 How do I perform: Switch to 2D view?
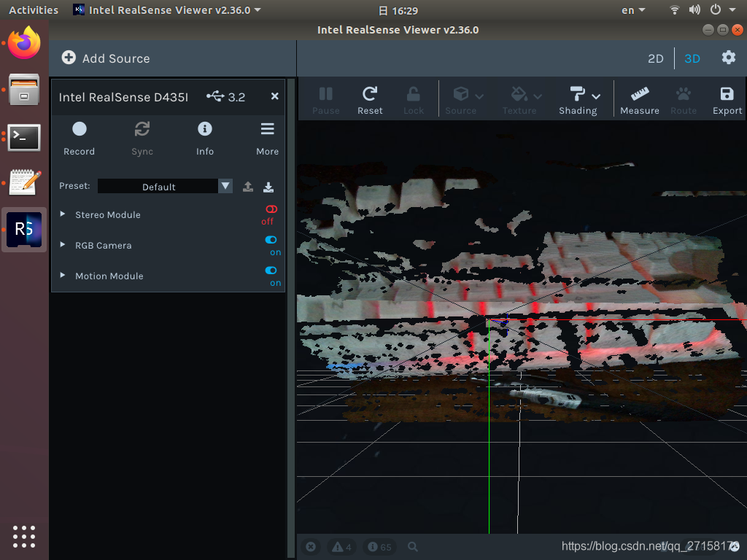(656, 58)
